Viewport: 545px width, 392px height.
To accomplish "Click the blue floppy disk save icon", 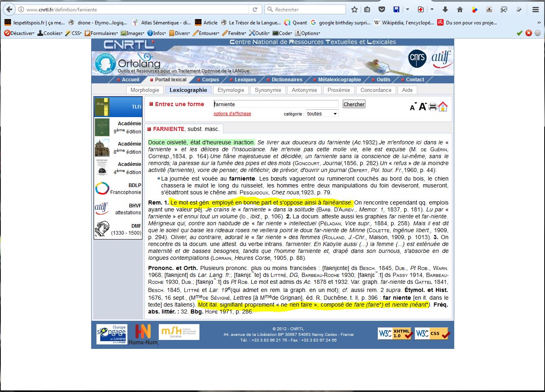I will pyautogui.click(x=396, y=9).
